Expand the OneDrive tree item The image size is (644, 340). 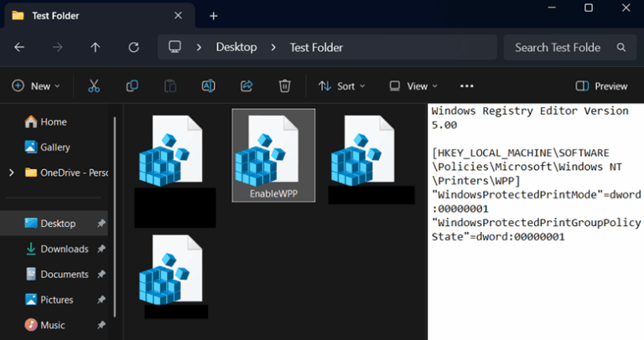point(12,173)
